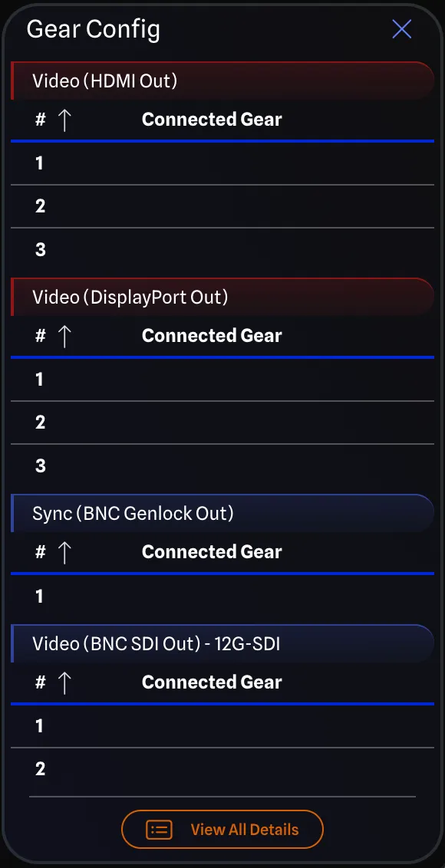
Task: Click the # column icon in HDMI section
Action: coord(39,120)
